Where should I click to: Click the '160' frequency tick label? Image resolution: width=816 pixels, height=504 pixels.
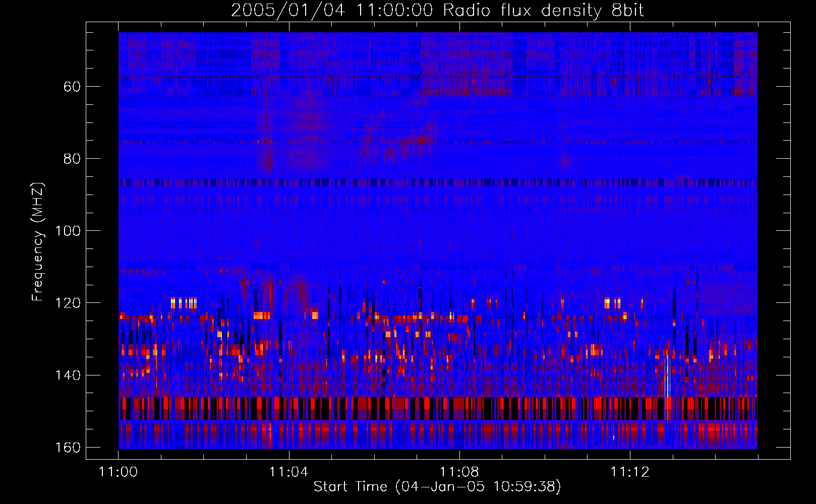pos(68,448)
